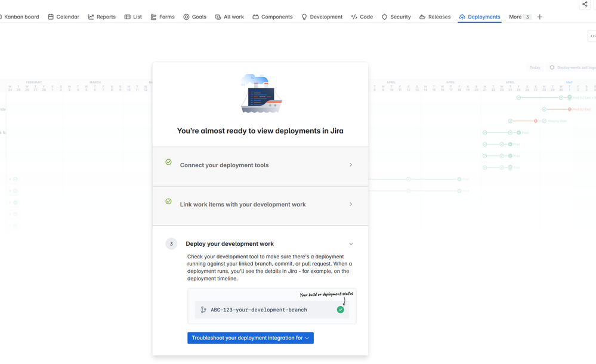
Task: Click the Code brackets icon
Action: 354,17
